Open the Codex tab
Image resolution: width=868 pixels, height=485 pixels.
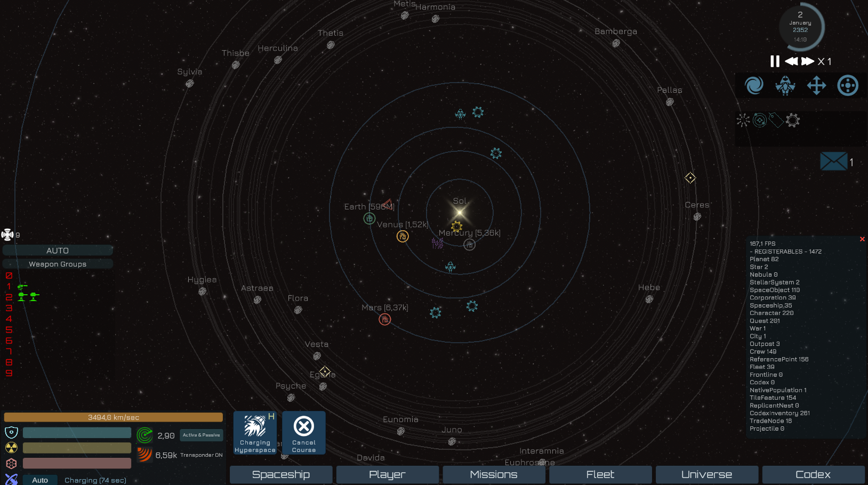click(x=813, y=474)
